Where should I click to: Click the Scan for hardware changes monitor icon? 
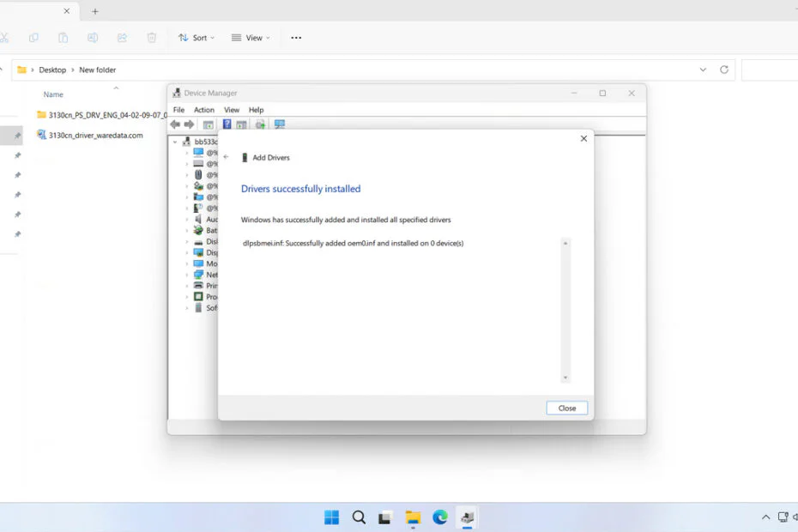coord(279,124)
